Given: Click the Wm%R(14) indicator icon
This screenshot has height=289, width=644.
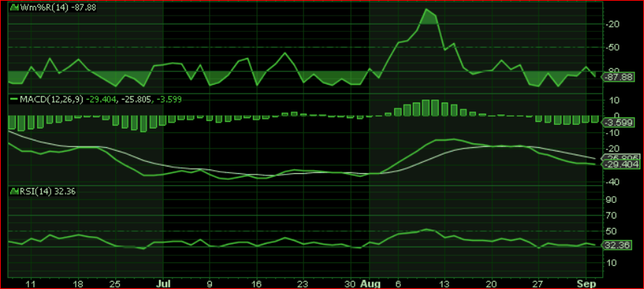Looking at the screenshot, I should pyautogui.click(x=14, y=7).
